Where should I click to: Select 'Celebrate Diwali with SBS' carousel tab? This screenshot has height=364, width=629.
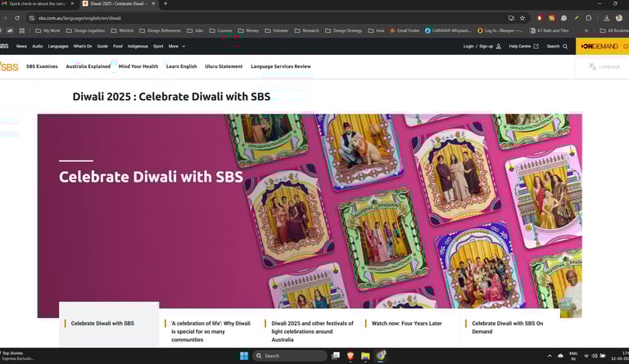(109, 324)
